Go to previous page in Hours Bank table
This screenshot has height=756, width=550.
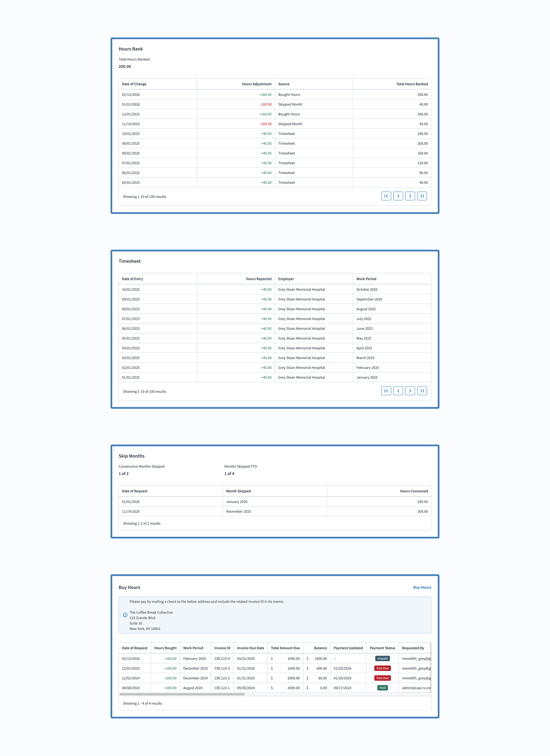(x=398, y=196)
